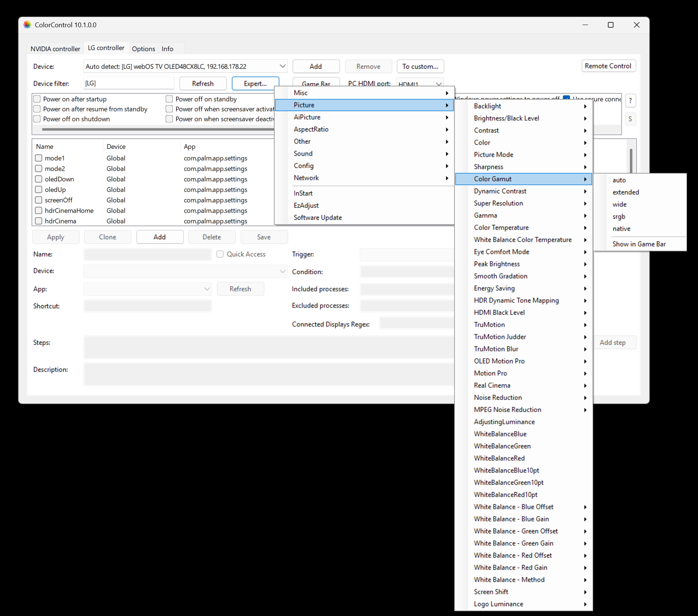The width and height of the screenshot is (698, 616).
Task: Tick the oledDown preset checkbox
Action: coord(39,179)
